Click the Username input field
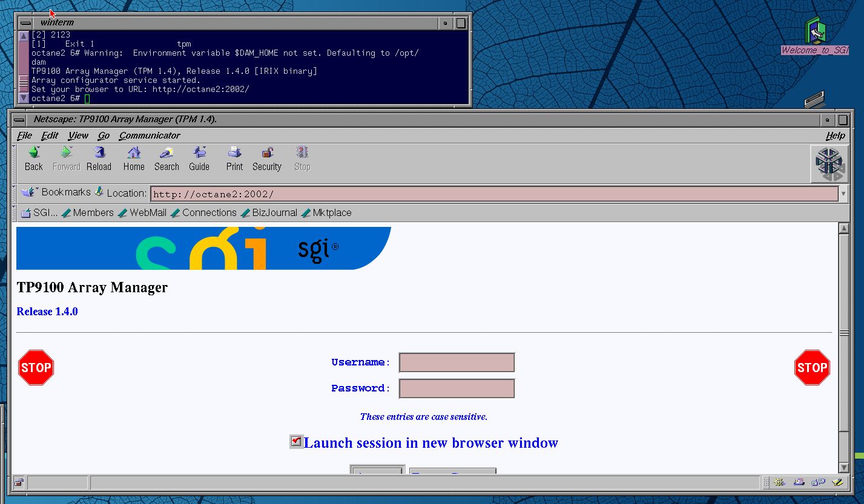This screenshot has height=504, width=864. tap(457, 362)
